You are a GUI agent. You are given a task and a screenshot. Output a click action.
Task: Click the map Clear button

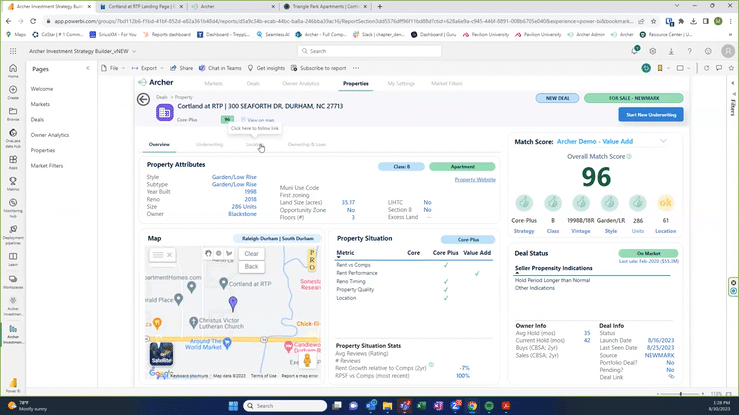pos(251,253)
